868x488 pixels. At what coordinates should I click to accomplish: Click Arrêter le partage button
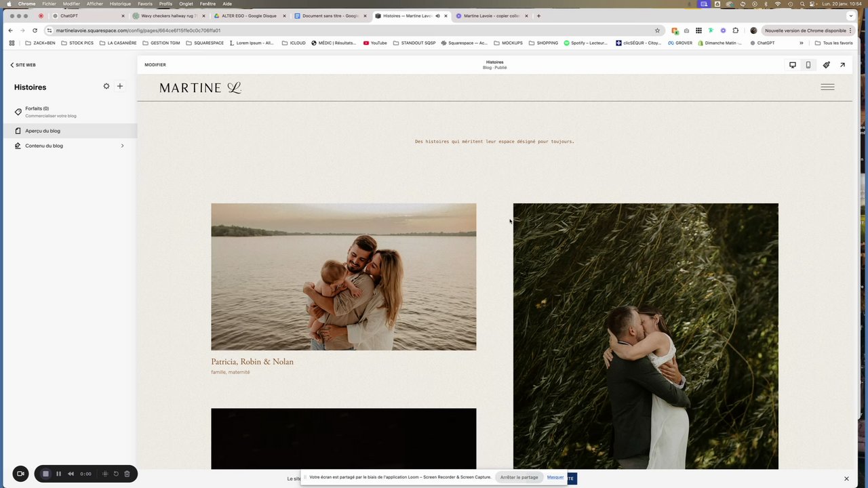(x=519, y=477)
